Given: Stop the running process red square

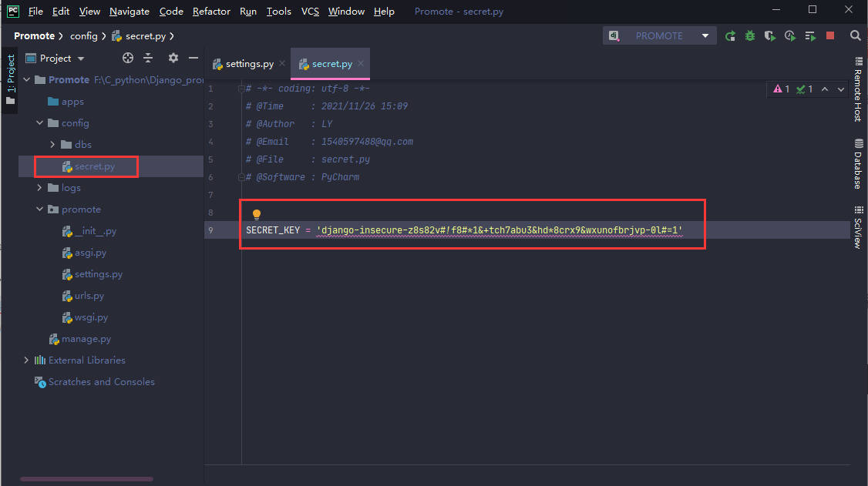Looking at the screenshot, I should coord(829,35).
